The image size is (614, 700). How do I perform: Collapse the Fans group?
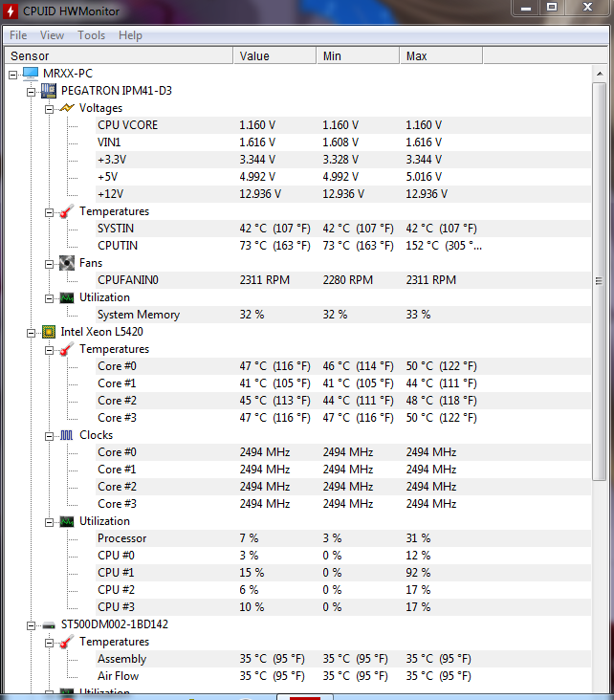coord(49,264)
